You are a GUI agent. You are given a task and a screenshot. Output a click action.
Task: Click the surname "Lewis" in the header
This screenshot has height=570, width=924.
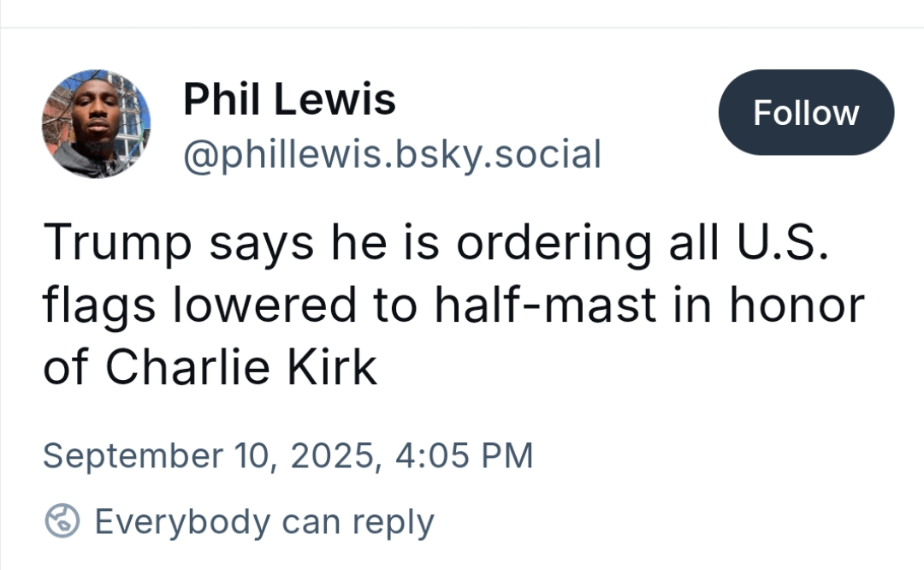pos(335,99)
